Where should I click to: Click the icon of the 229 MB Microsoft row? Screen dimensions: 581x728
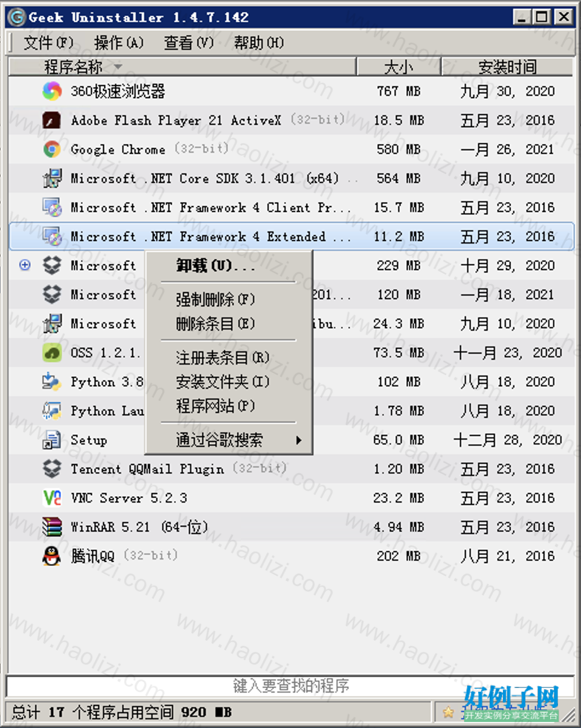[x=52, y=266]
